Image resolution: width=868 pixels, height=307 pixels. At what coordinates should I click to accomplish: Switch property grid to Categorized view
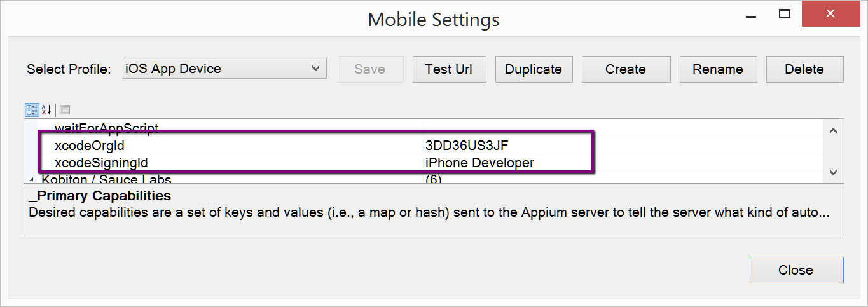(x=32, y=110)
